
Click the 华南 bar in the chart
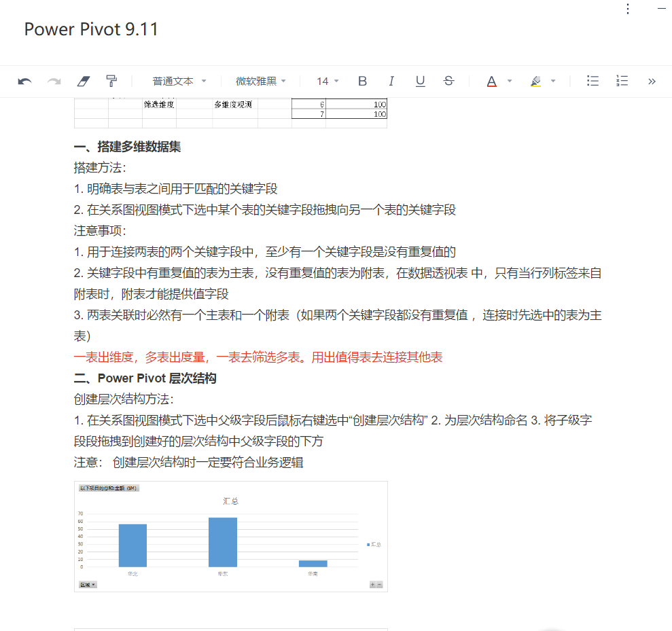point(313,564)
